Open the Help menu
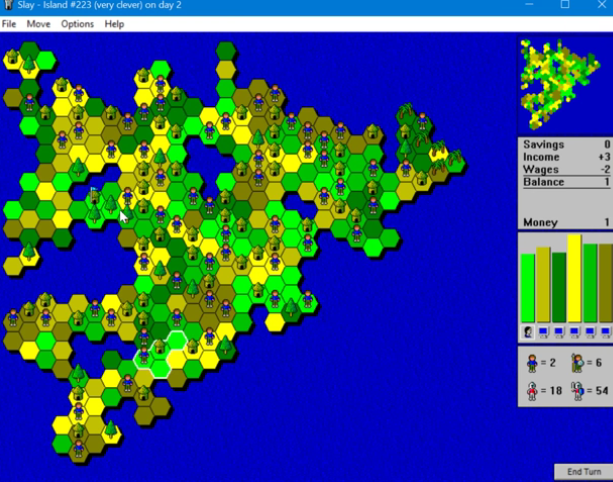 coord(114,23)
